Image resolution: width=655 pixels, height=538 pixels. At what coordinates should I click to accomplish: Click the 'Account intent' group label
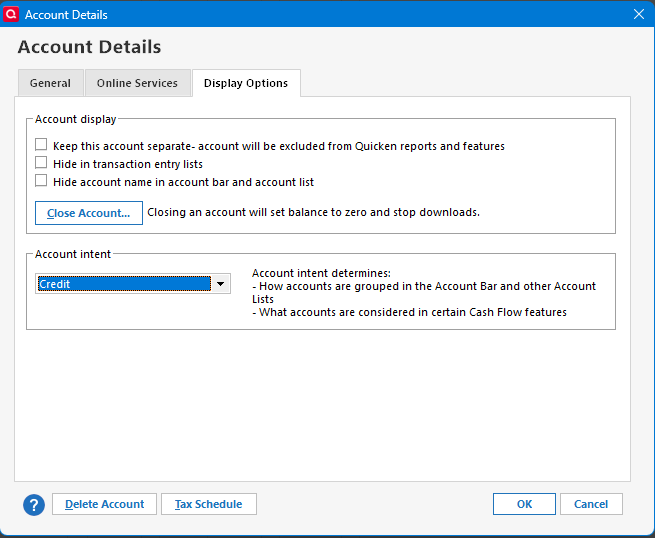coord(73,254)
